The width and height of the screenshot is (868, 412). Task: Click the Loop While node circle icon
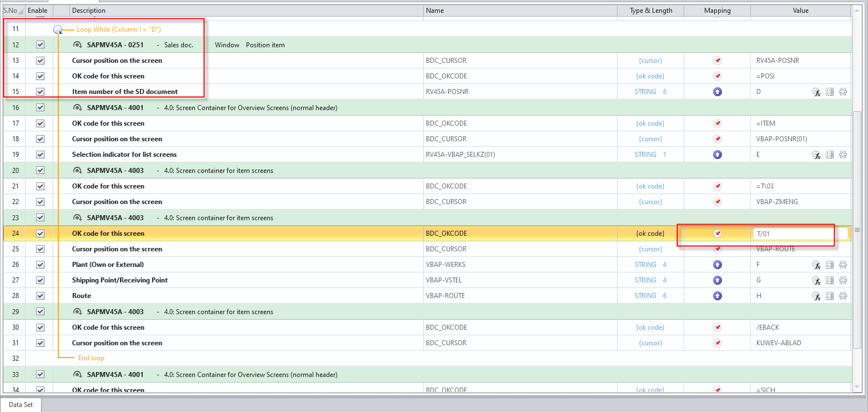tap(58, 29)
